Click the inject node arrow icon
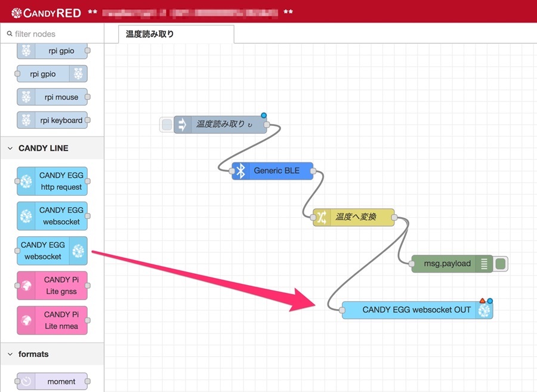The image size is (537, 392). [x=182, y=124]
